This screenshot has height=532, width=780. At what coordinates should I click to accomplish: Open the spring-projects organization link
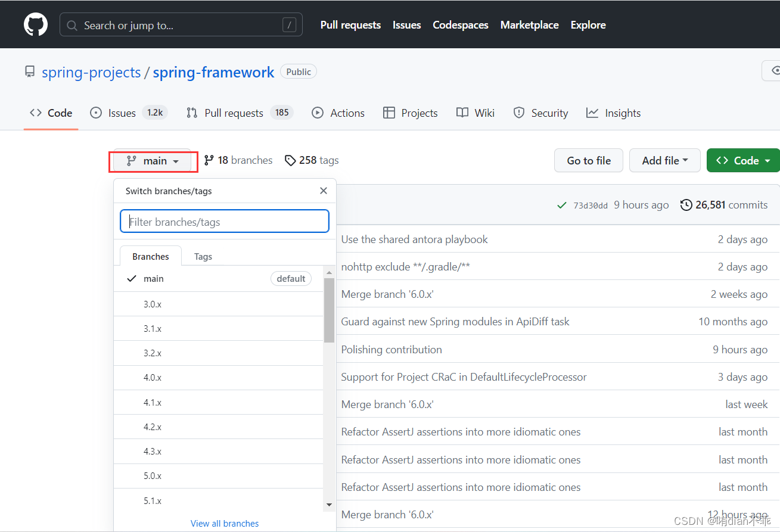(91, 73)
